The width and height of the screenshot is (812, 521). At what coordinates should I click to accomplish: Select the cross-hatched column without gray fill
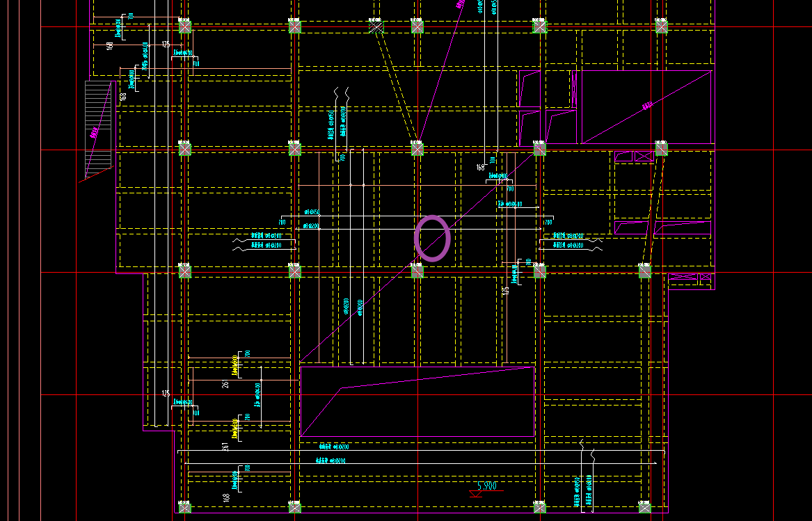point(376,26)
